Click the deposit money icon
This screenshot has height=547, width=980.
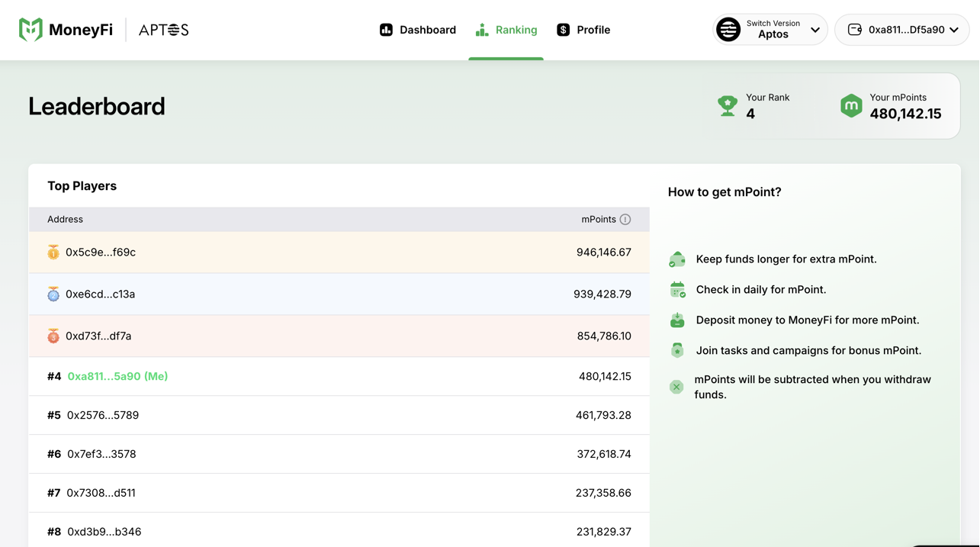[677, 320]
